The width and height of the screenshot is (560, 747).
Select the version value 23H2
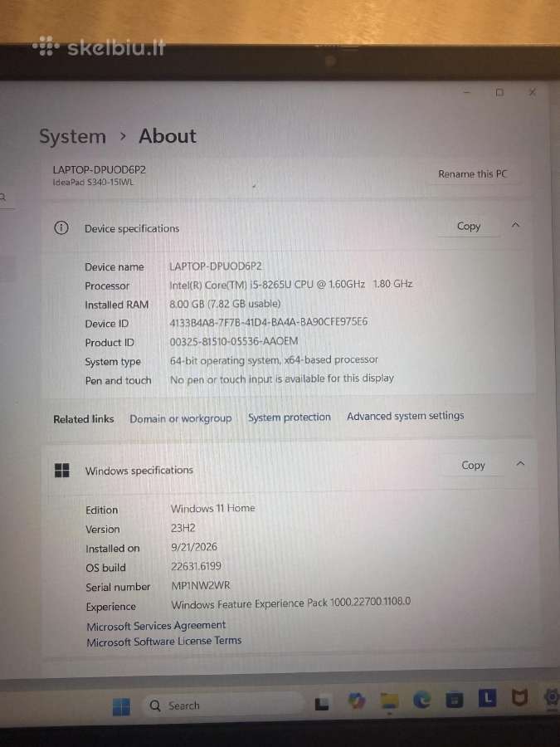point(183,528)
